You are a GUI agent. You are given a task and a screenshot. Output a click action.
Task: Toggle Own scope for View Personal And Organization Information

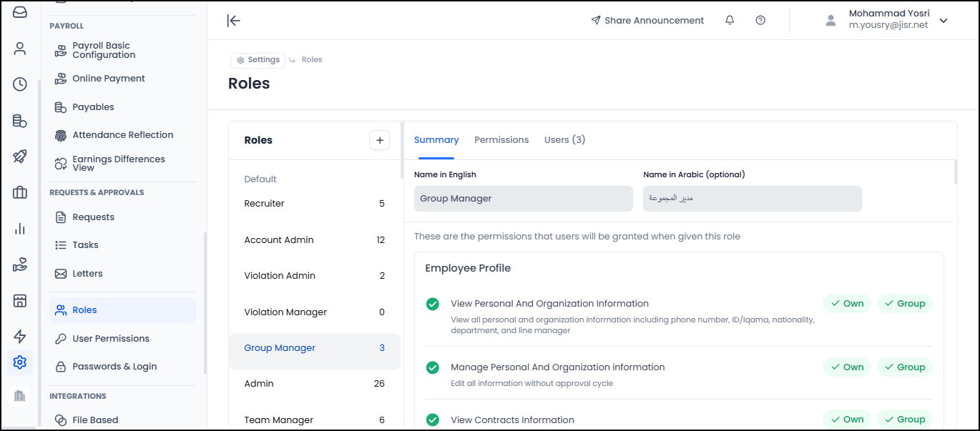coord(846,303)
